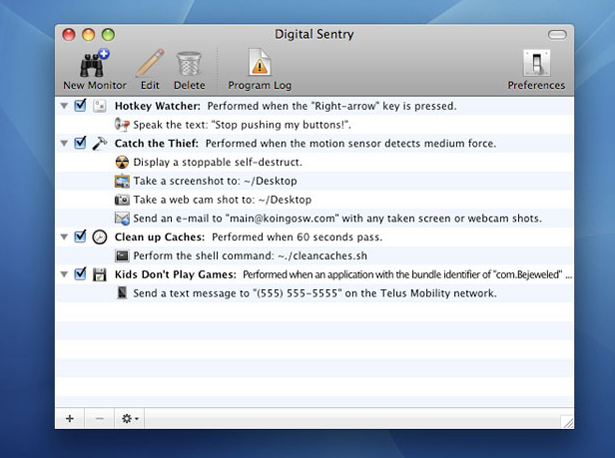This screenshot has width=615, height=458.
Task: Select 'Take a web cam shot to' row
Action: (315, 200)
